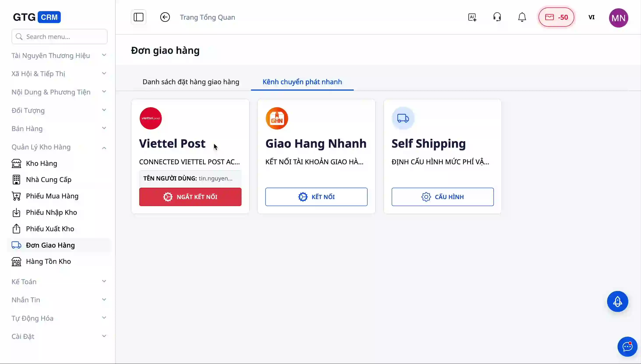Switch to the Danh sách đặt hàng giao hàng tab

(x=191, y=82)
